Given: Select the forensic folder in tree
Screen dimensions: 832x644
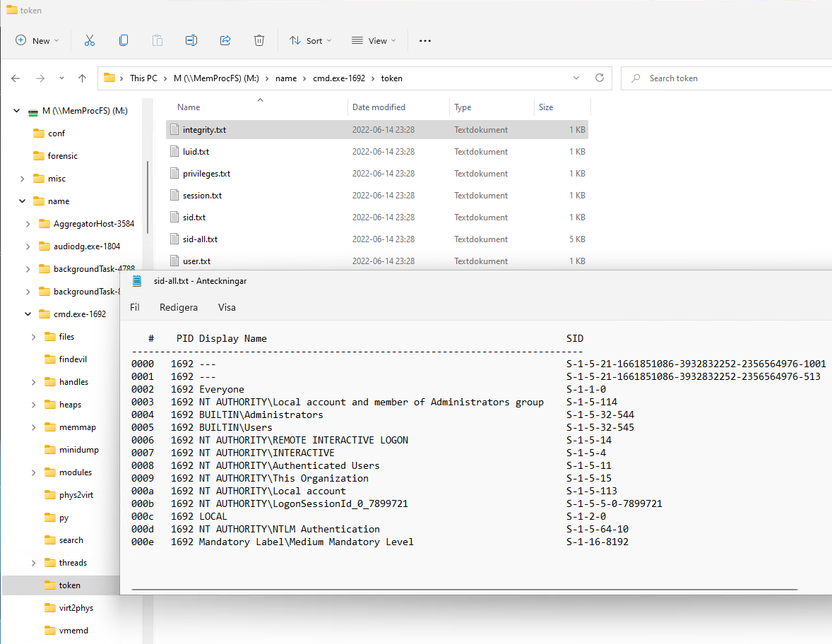Looking at the screenshot, I should coord(63,156).
